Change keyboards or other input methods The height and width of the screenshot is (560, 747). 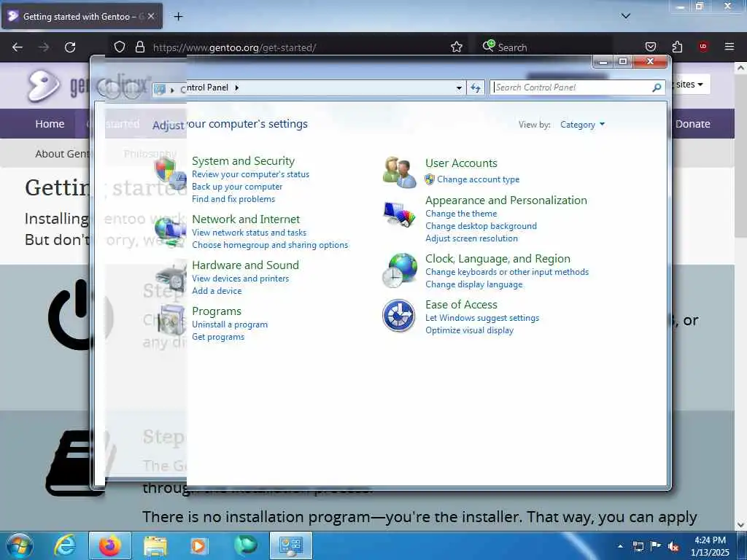(507, 272)
